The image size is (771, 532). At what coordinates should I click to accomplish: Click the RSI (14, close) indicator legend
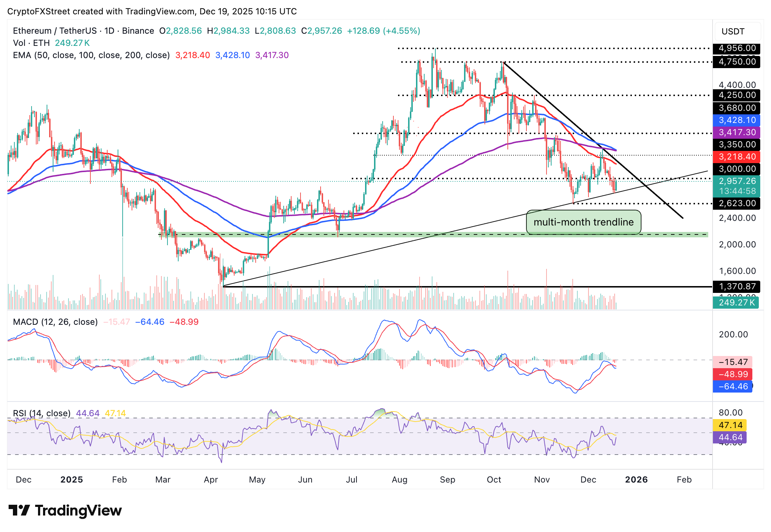click(41, 413)
